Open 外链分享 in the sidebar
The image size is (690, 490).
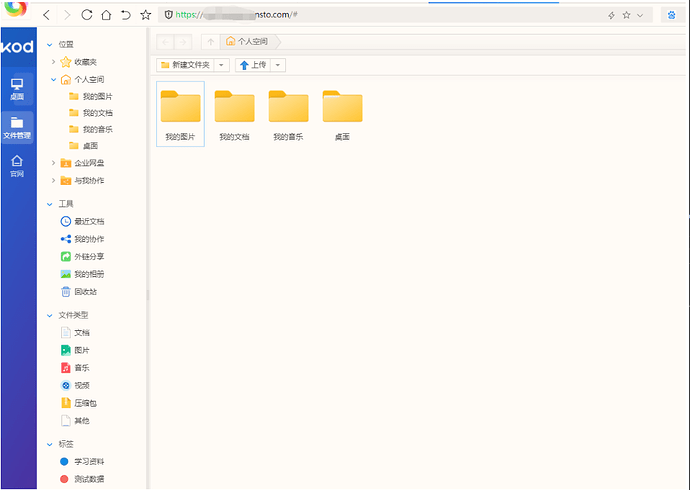click(x=88, y=257)
